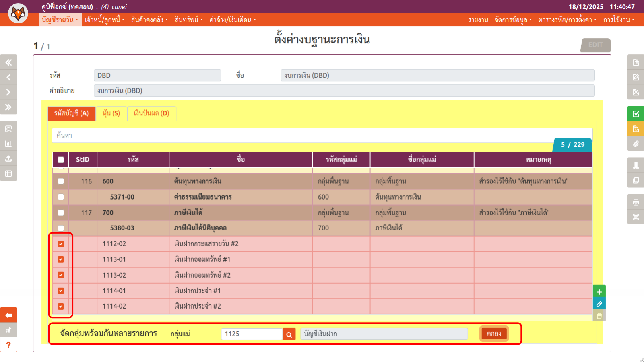Tick the checkbox for row 5371-00
Image resolution: width=644 pixels, height=362 pixels.
pyautogui.click(x=61, y=197)
